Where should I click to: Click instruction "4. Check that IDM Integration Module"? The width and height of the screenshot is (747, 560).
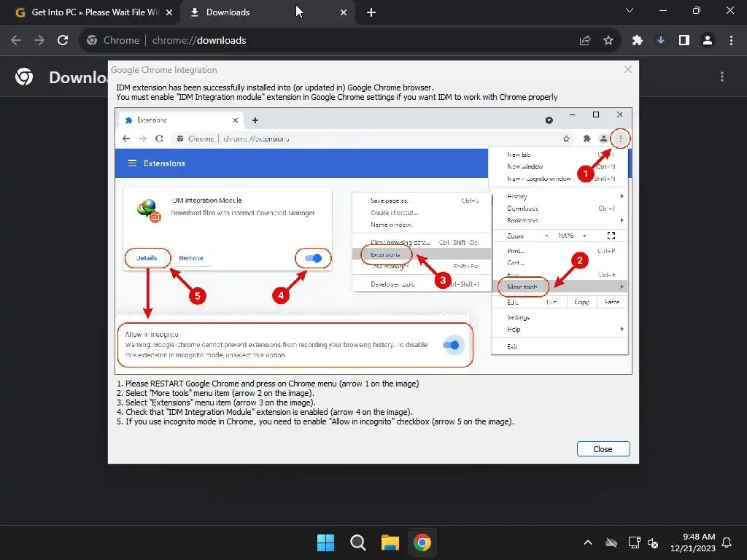tap(264, 413)
